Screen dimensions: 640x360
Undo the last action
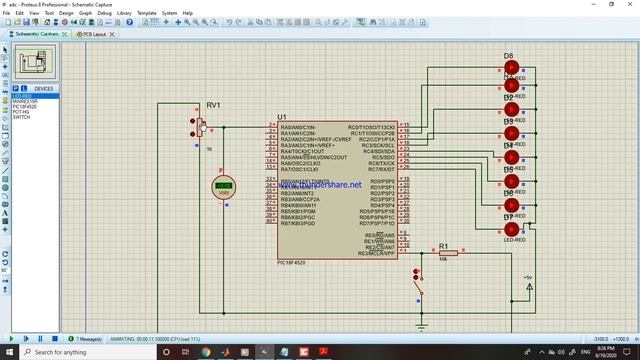[x=229, y=22]
